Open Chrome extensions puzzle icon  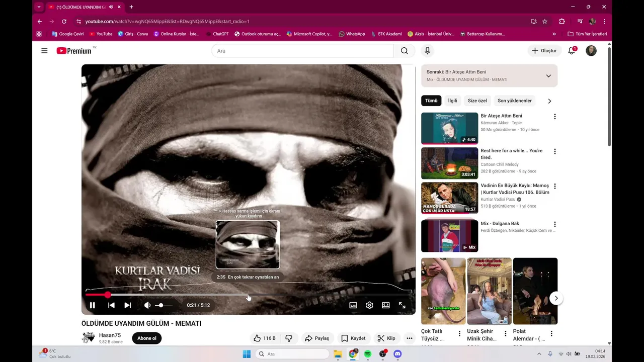click(x=562, y=22)
